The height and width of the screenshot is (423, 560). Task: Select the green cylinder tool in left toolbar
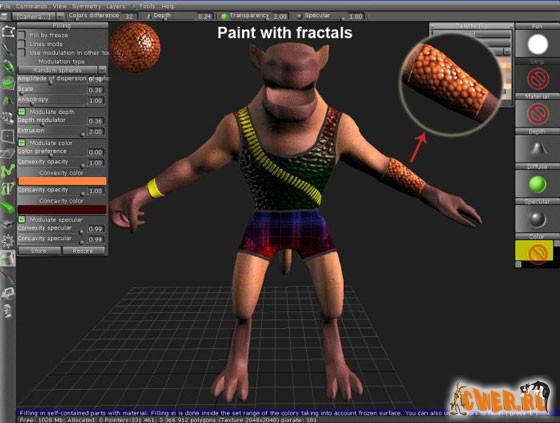tap(8, 83)
